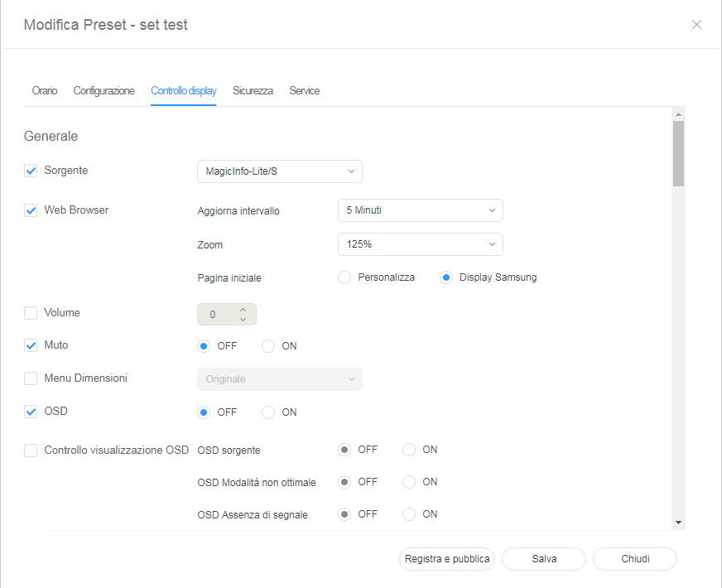Select ON radio button for Muto
The height and width of the screenshot is (588, 722).
[x=268, y=346]
